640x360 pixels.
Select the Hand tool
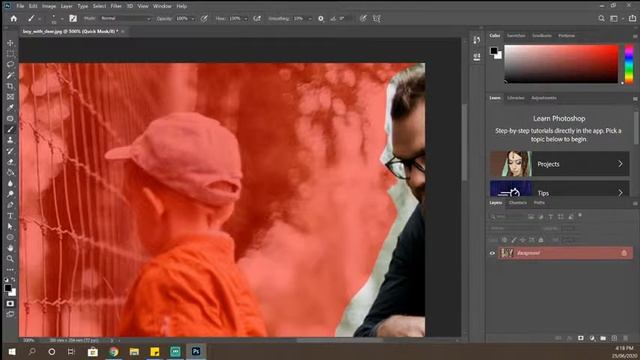click(x=11, y=248)
